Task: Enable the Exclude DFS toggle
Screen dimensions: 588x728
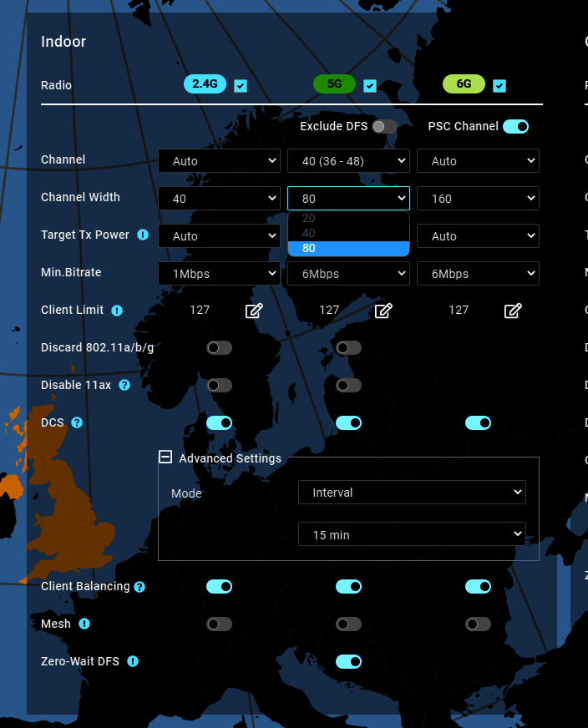Action: [x=384, y=126]
